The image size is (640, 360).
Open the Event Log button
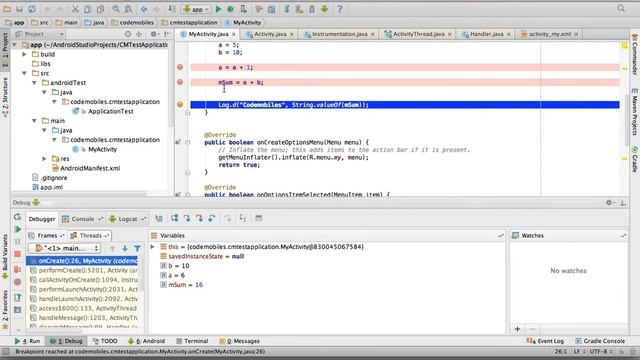tap(545, 341)
